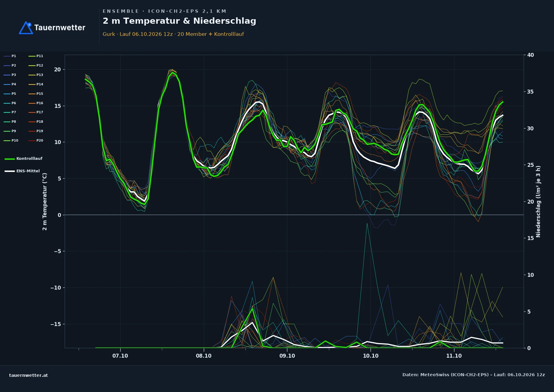
Task: Click the orange Gurk run-info subtitle
Action: tap(173, 34)
